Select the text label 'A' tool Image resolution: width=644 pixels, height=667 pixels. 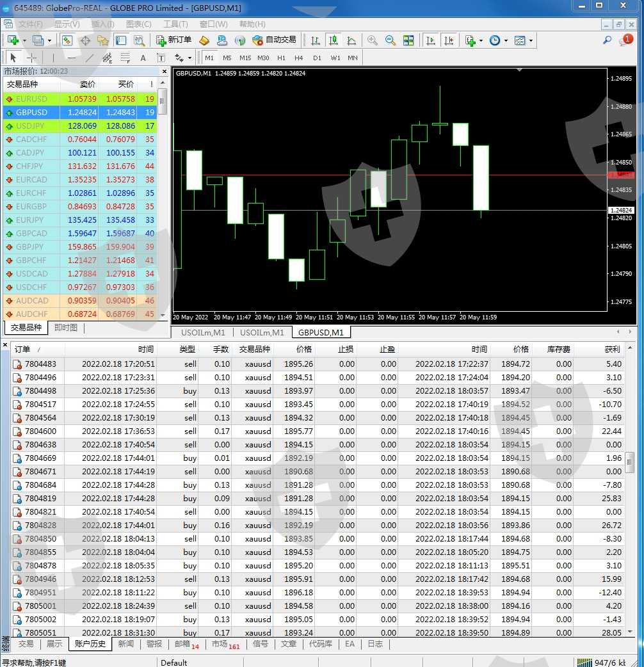143,58
